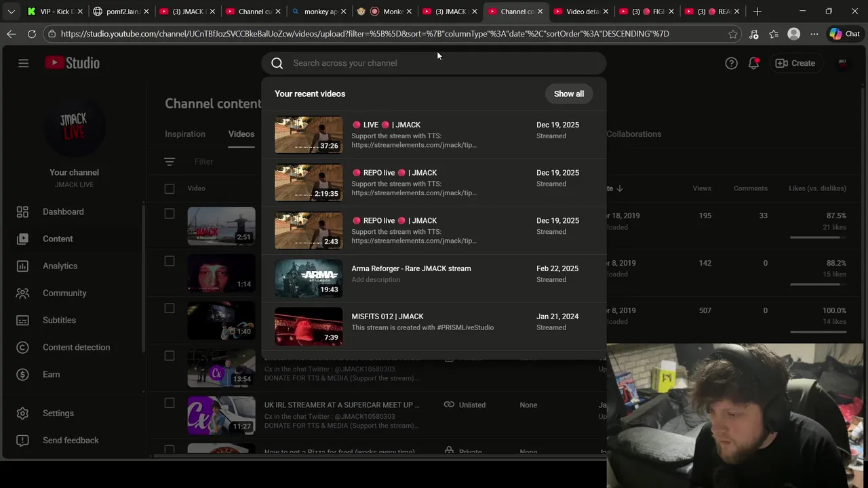Image resolution: width=868 pixels, height=488 pixels.
Task: Click the Analytics bar chart icon
Action: coord(22,266)
